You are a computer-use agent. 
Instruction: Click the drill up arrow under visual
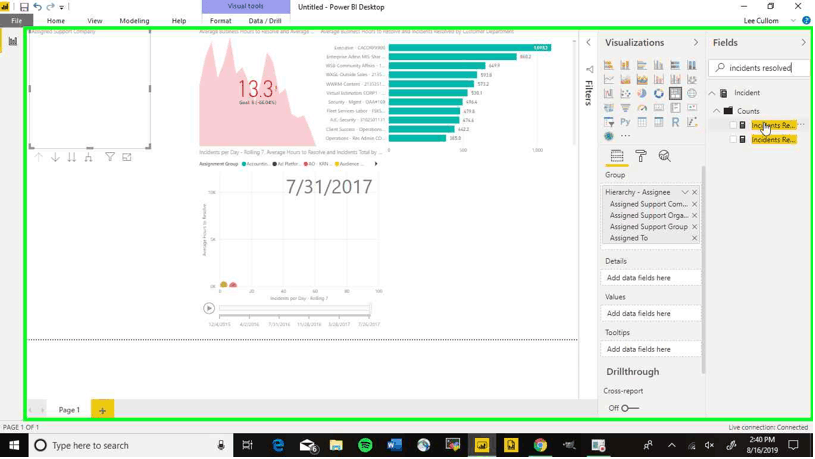pos(38,157)
